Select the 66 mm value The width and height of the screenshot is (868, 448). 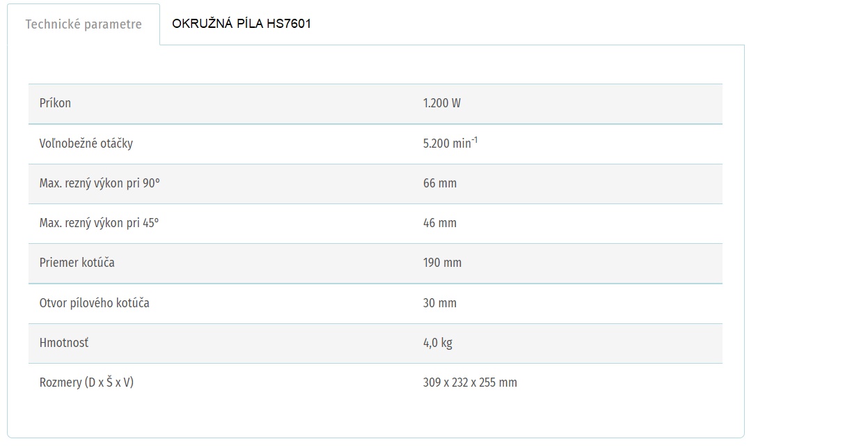(440, 183)
